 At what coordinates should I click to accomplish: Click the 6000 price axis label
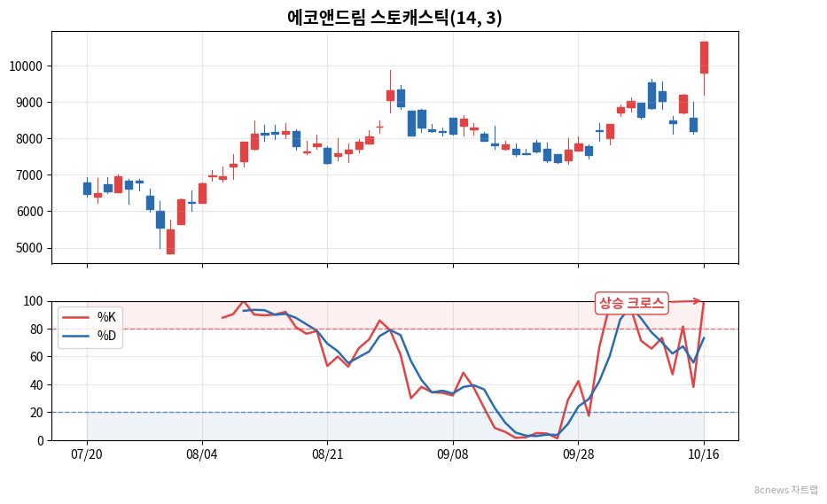tap(29, 212)
